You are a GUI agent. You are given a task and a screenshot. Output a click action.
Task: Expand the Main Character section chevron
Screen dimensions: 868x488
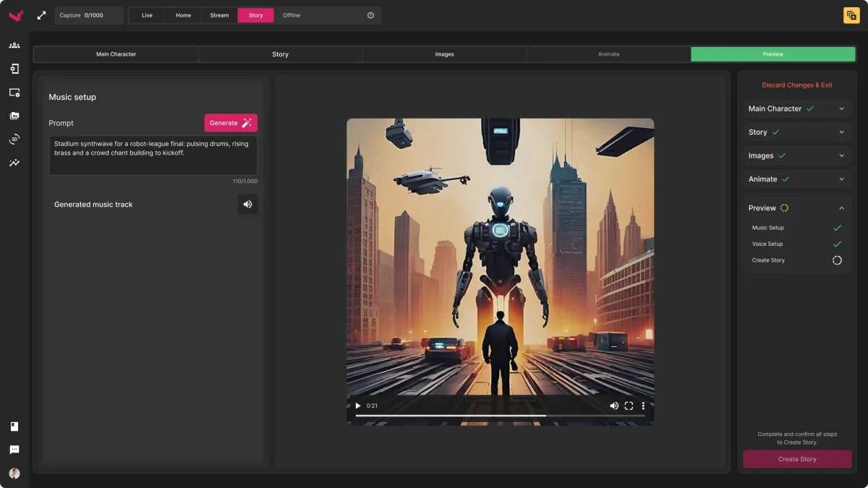tap(842, 108)
